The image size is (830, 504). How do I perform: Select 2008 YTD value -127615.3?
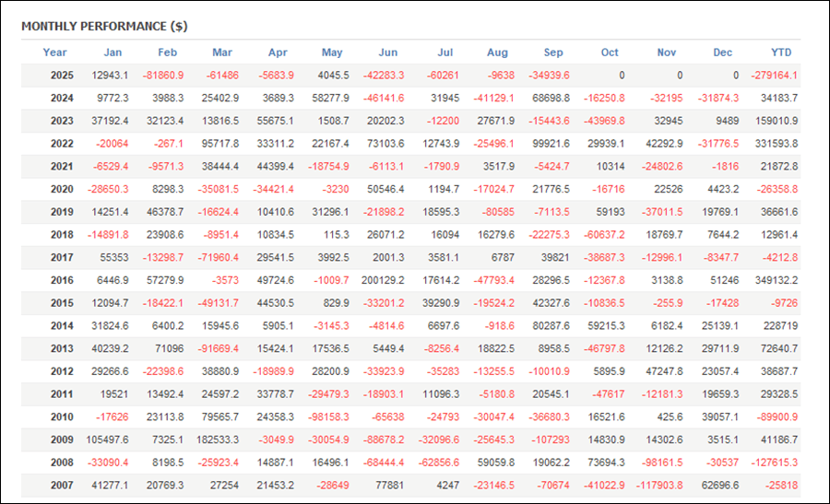[773, 463]
